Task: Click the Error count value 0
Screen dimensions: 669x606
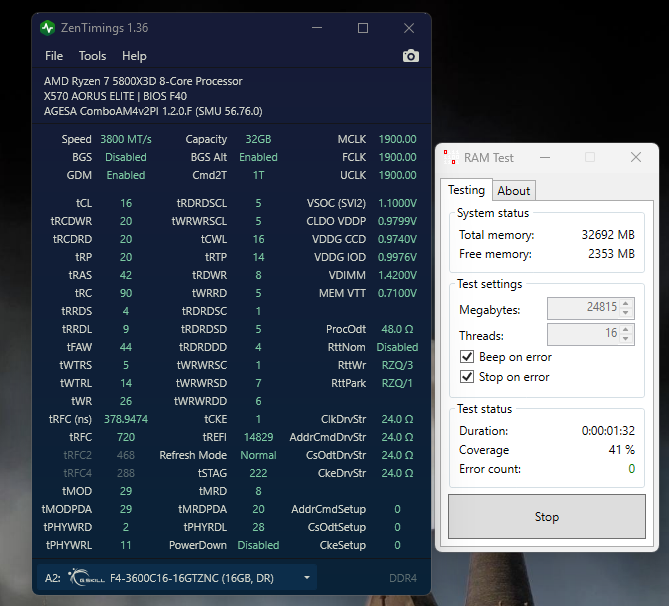Action: 631,469
